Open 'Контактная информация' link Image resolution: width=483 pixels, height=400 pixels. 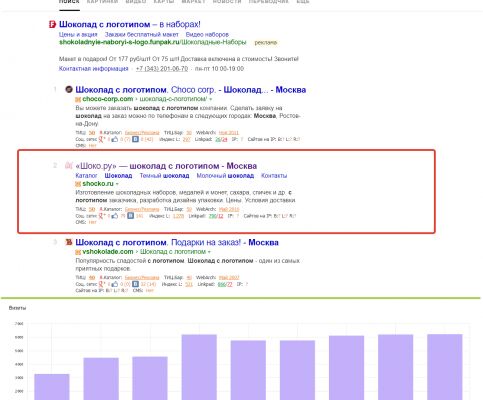tap(94, 69)
